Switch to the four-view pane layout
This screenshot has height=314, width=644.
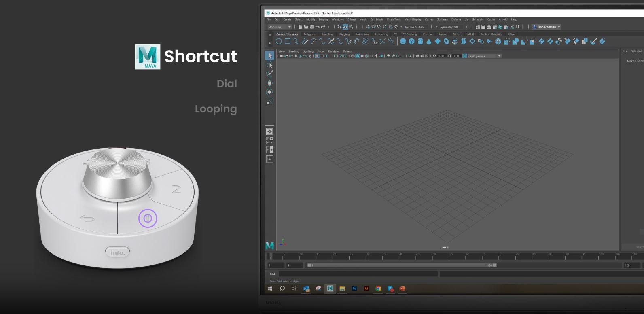point(269,140)
